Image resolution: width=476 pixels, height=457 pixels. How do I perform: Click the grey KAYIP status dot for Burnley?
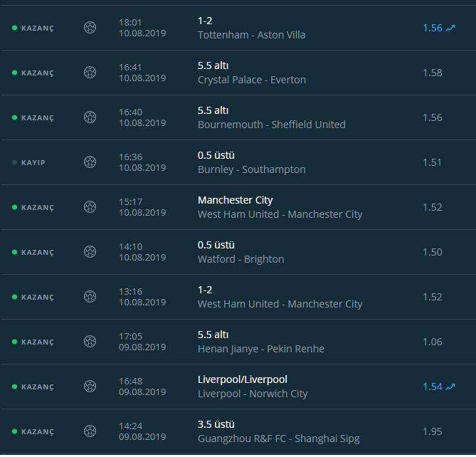(x=14, y=162)
